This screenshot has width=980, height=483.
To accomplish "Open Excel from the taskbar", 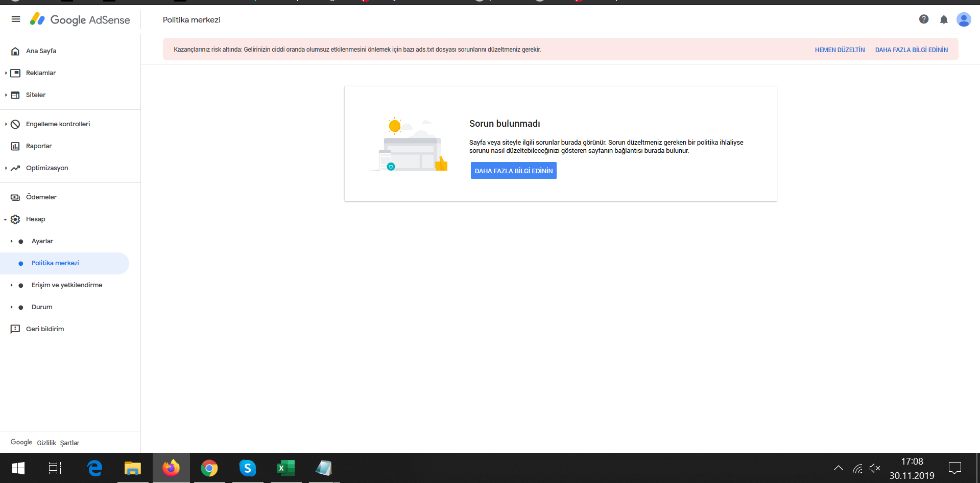I will [286, 468].
